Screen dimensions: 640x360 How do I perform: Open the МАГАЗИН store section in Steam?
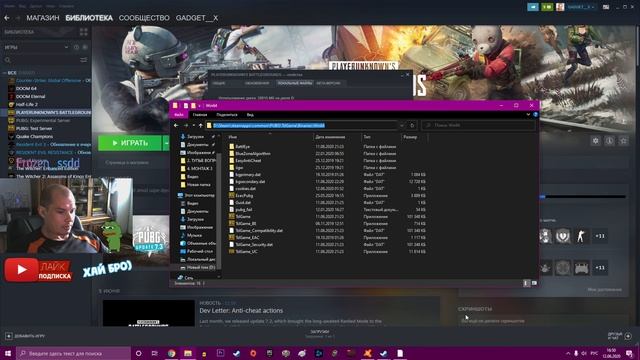click(43, 18)
